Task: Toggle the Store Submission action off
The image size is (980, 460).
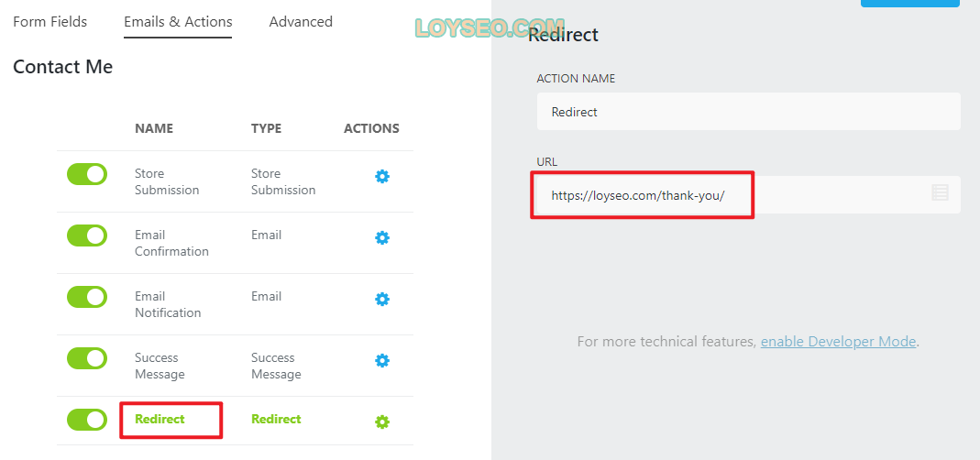Action: tap(87, 174)
